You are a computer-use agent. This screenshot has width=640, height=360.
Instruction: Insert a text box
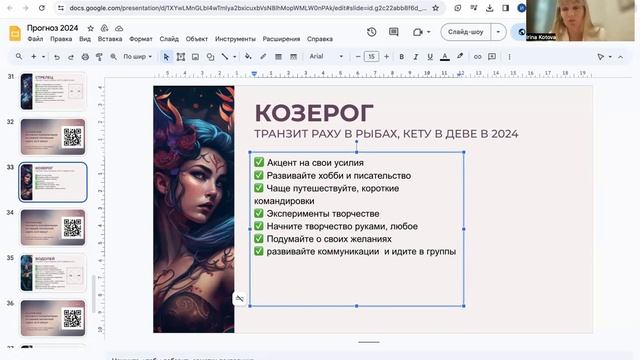[180, 57]
